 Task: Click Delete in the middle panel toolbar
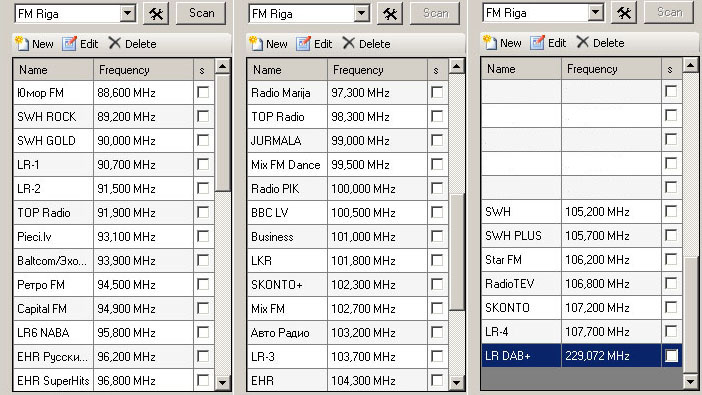tap(367, 44)
